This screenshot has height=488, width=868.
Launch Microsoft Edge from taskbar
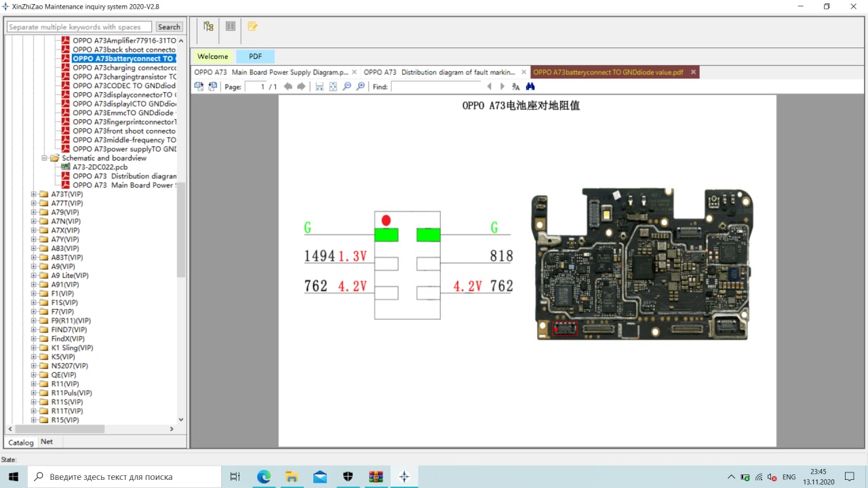click(264, 476)
